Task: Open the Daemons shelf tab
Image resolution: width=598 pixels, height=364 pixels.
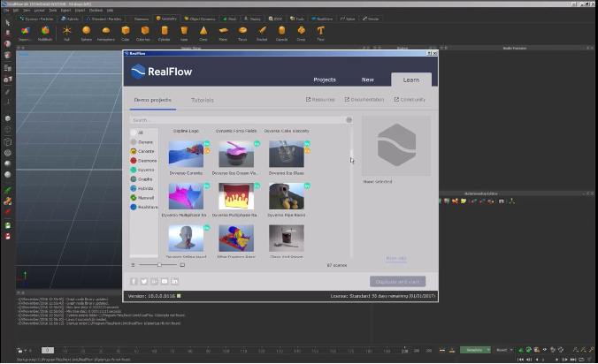Action: click(x=139, y=19)
